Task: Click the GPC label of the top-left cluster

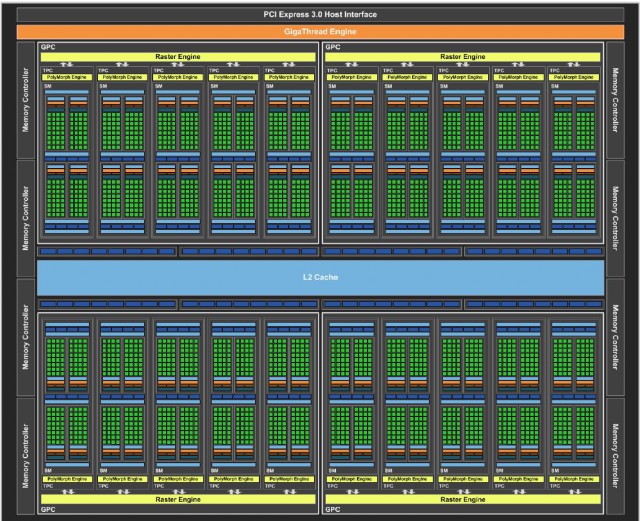Action: (x=48, y=47)
